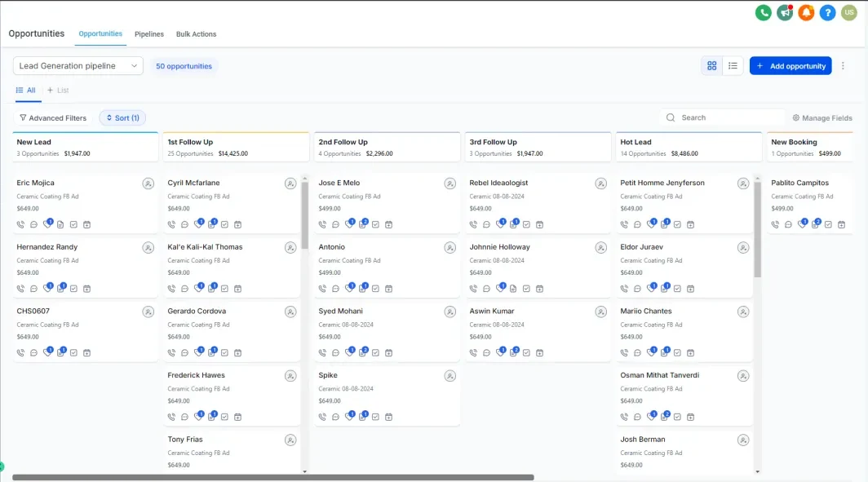
Task: Open Manage Fields settings
Action: (x=822, y=118)
